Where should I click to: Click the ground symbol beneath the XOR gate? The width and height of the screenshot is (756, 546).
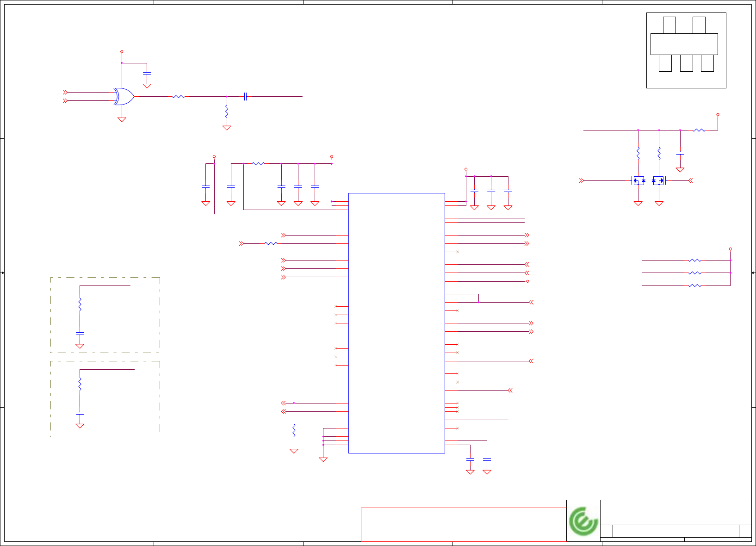tap(122, 119)
